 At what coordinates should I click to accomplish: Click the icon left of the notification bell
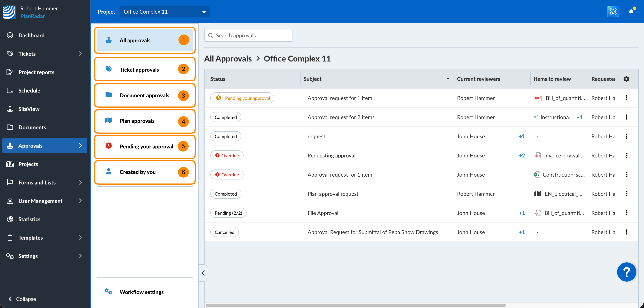pyautogui.click(x=613, y=12)
